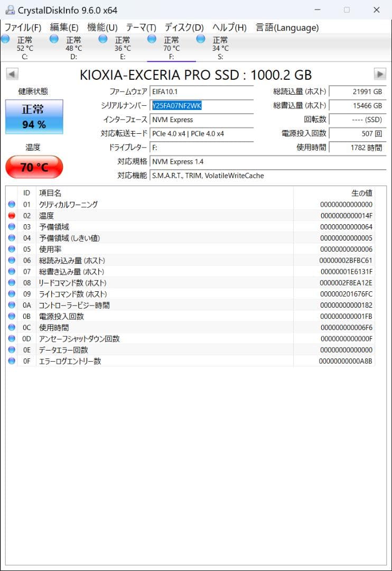Click features field S.M.A.R.T., TRIM, VolatileWriteCache
The width and height of the screenshot is (392, 571).
point(268,176)
